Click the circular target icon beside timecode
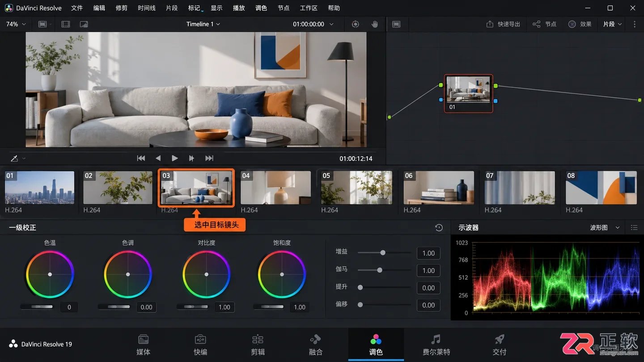 356,24
